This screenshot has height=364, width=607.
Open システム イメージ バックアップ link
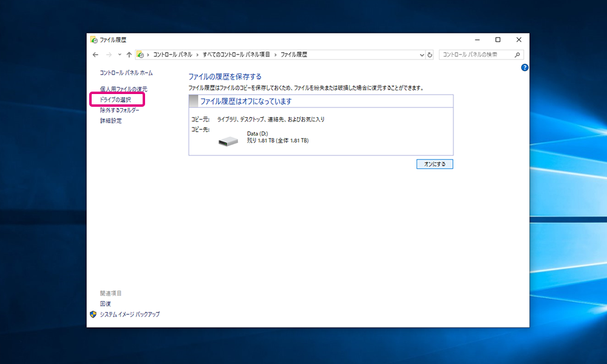(x=129, y=315)
